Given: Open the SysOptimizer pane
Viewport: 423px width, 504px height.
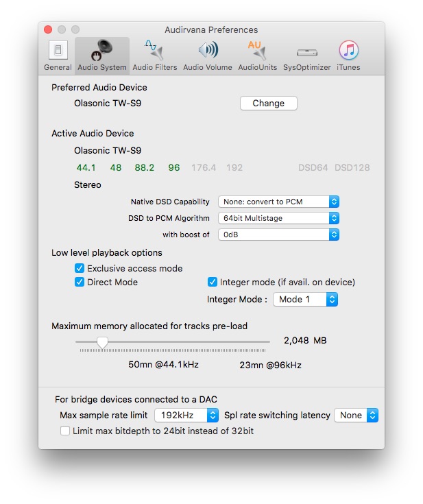Looking at the screenshot, I should (306, 56).
